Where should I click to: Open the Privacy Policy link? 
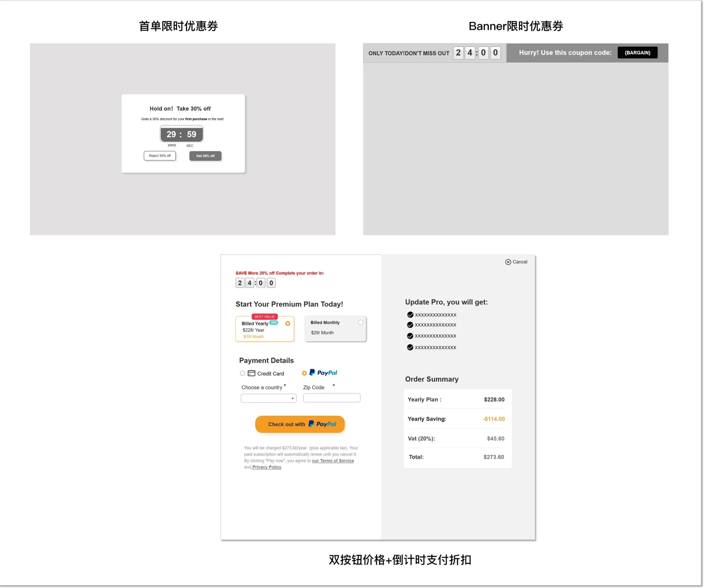click(267, 467)
